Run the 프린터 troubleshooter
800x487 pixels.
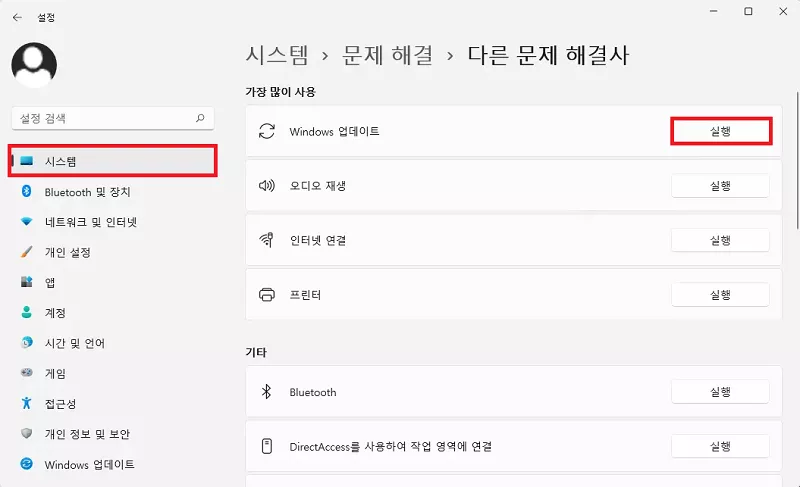click(x=720, y=295)
